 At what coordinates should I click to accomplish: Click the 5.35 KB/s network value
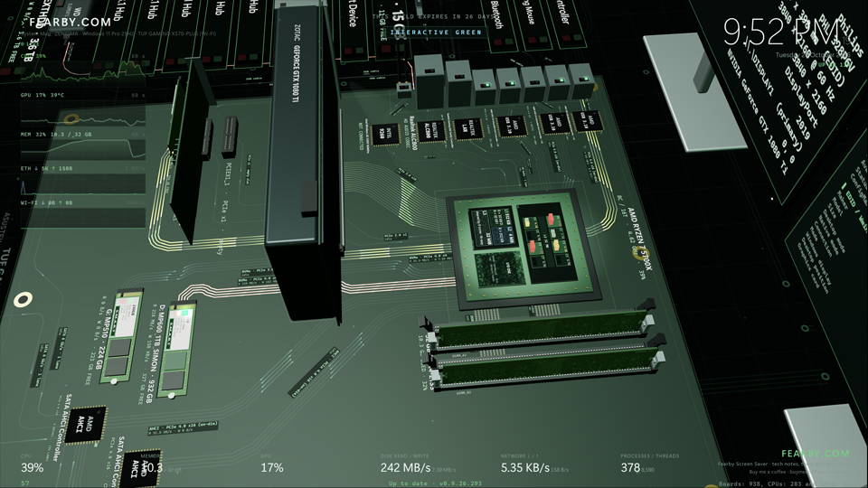525,468
